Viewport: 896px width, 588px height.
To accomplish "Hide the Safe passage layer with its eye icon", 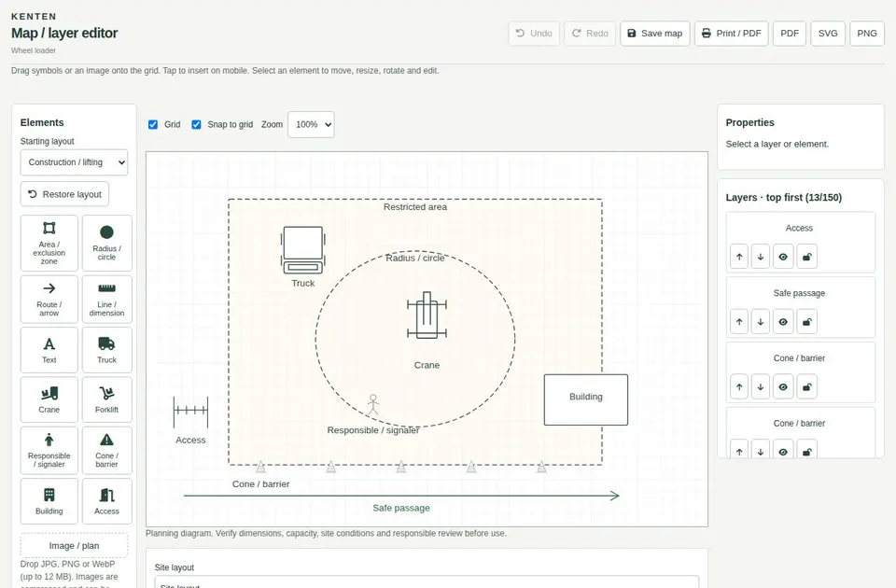I will (783, 322).
